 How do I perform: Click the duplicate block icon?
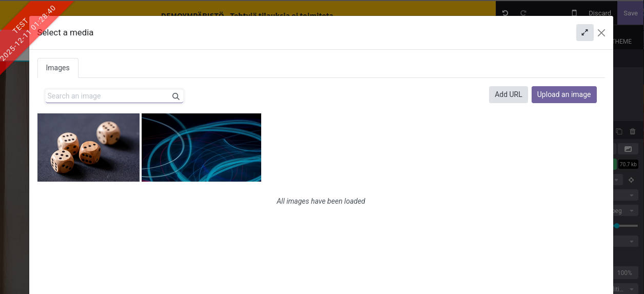(x=619, y=131)
